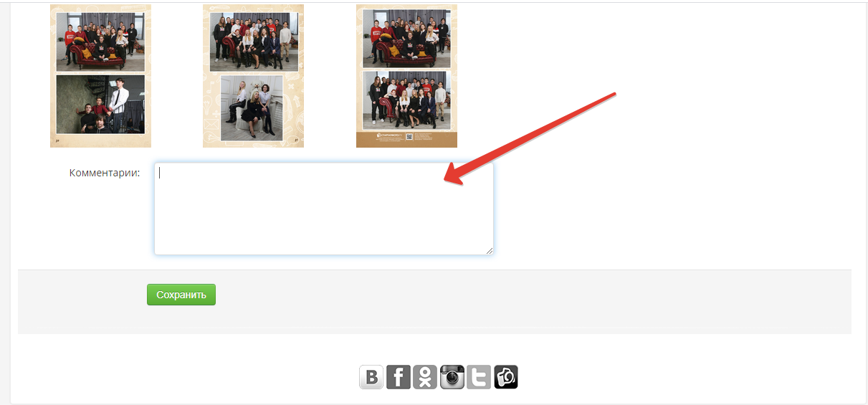Open the Odnoklassniki social icon
Image resolution: width=868 pixels, height=405 pixels.
(425, 377)
